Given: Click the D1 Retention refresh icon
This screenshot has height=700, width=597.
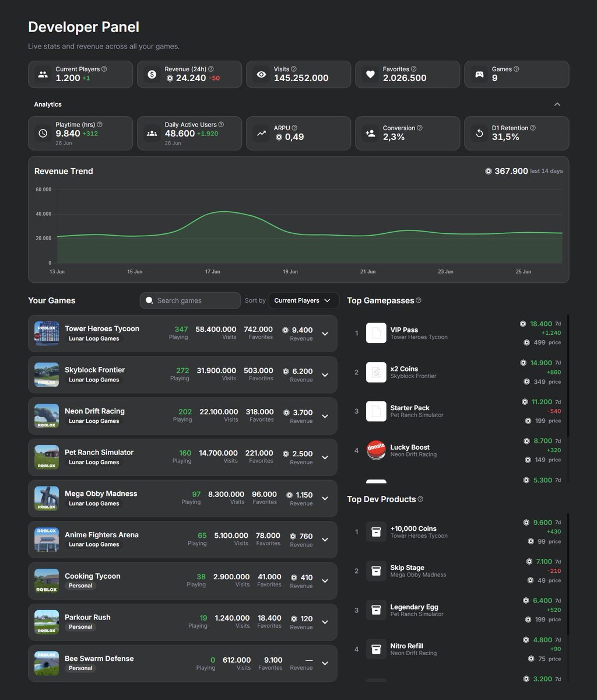Looking at the screenshot, I should click(479, 133).
